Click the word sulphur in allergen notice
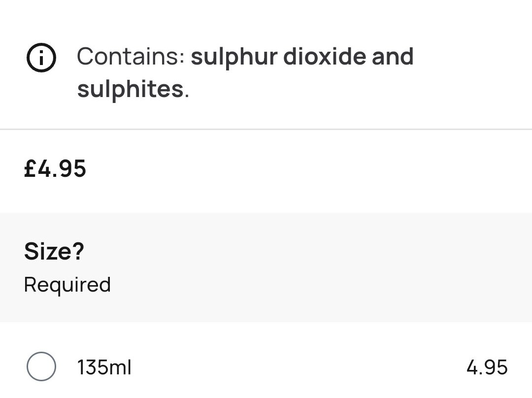 tap(234, 57)
